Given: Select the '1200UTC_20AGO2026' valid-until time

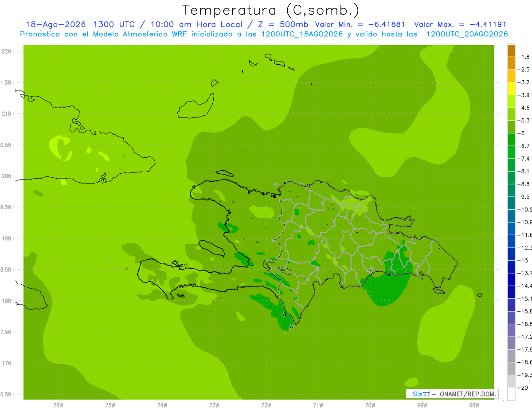Looking at the screenshot, I should click(x=467, y=34).
